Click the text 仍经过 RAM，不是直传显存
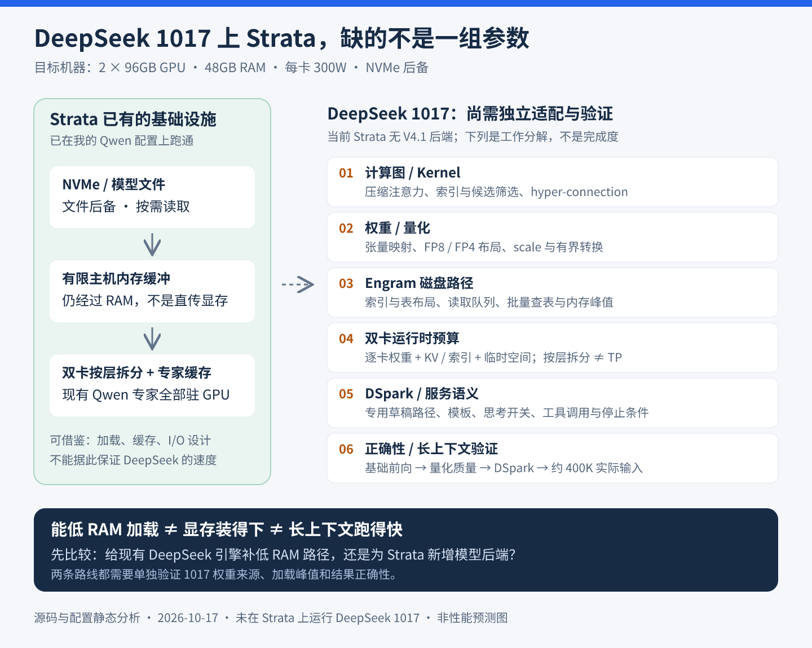 tap(145, 301)
